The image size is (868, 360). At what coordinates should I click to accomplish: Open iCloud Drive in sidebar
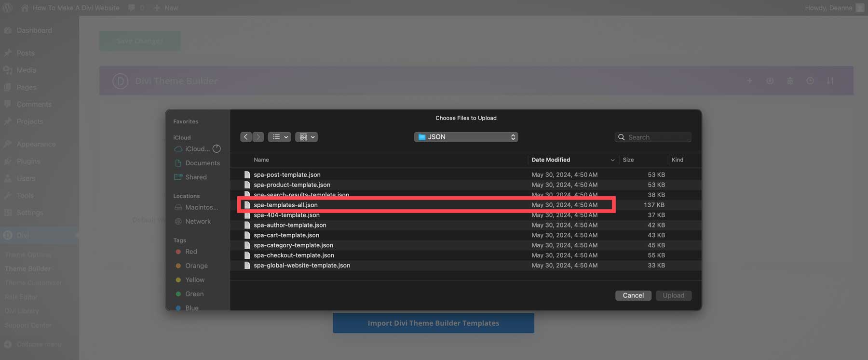click(x=197, y=149)
